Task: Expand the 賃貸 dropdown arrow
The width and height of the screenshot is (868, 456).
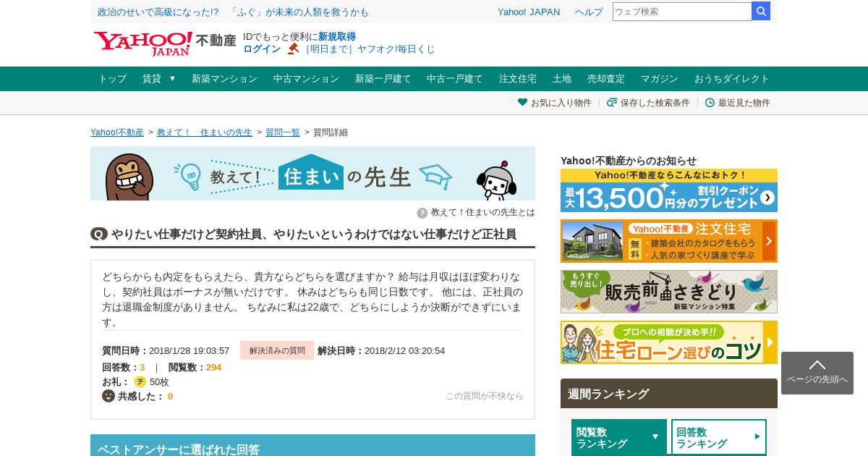Action: pos(172,78)
